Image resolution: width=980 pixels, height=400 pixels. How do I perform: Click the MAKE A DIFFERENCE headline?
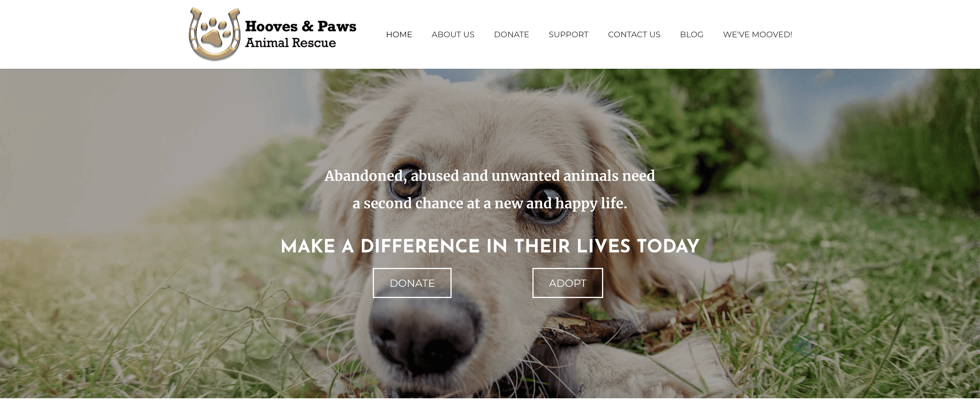[490, 246]
